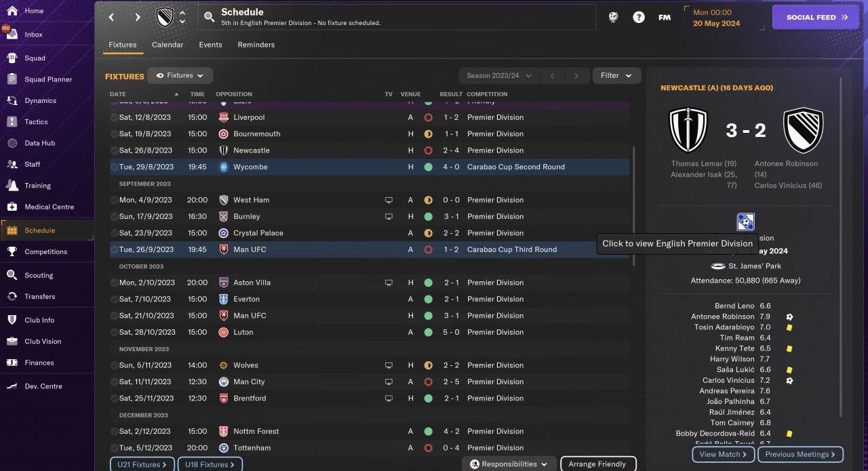Click the Arrange Friendly button
The height and width of the screenshot is (471, 868).
tap(597, 464)
